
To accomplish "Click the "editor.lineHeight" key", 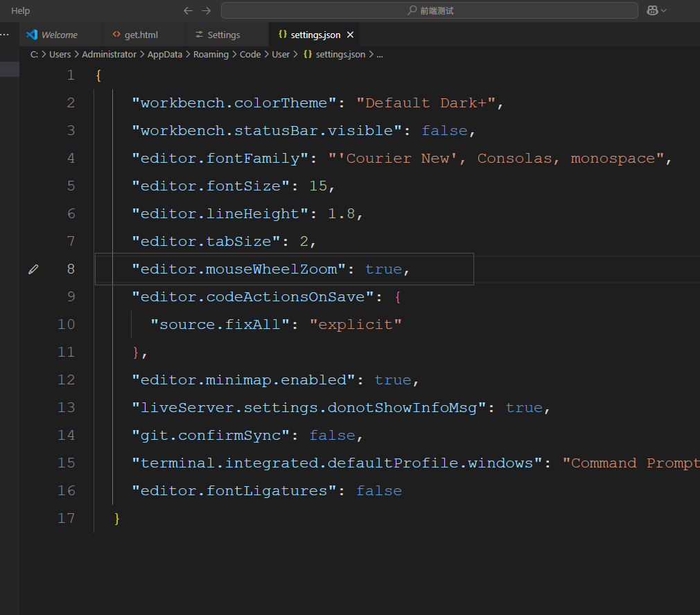I will [x=220, y=213].
